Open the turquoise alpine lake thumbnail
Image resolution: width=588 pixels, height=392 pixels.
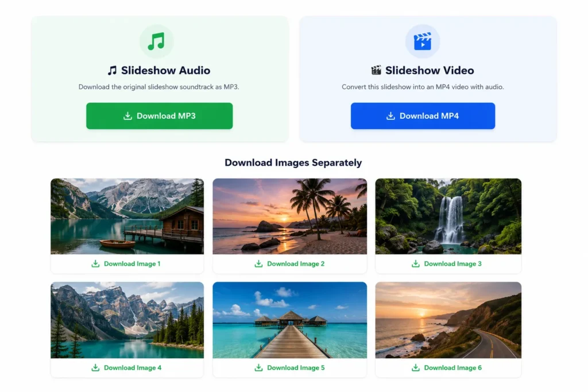coord(127,320)
